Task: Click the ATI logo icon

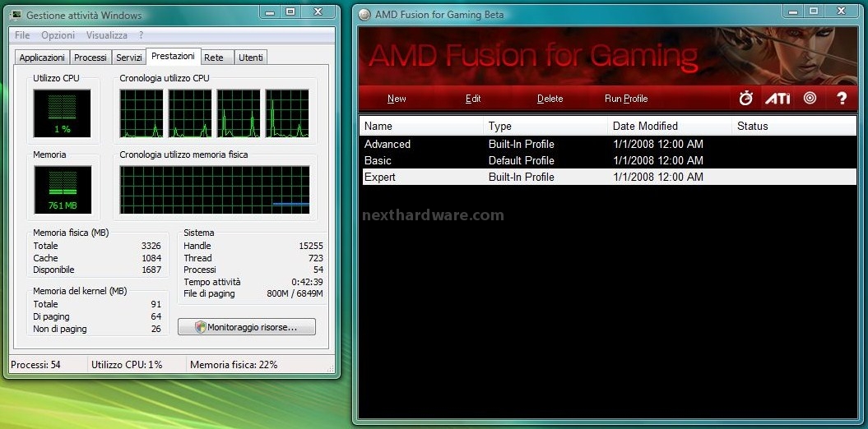Action: pos(777,99)
